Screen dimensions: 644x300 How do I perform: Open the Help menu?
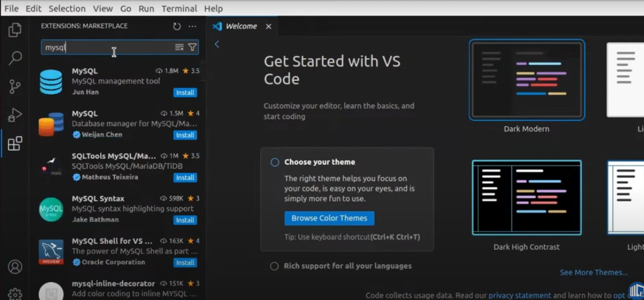tap(213, 8)
